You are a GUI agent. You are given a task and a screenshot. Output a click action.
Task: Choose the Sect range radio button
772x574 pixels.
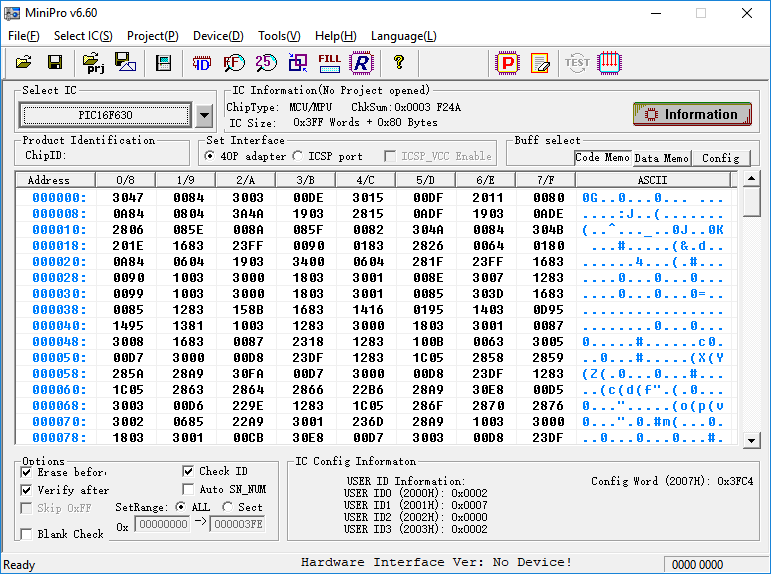point(226,507)
